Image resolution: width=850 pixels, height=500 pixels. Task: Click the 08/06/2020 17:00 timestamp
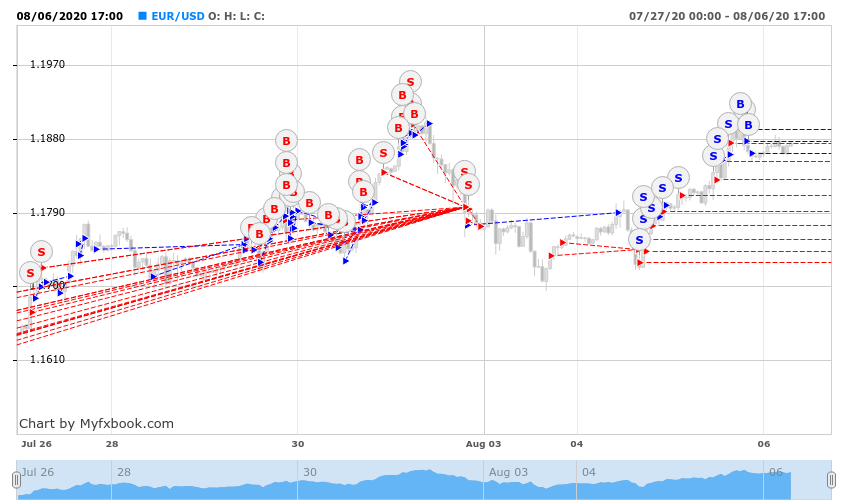click(x=70, y=16)
